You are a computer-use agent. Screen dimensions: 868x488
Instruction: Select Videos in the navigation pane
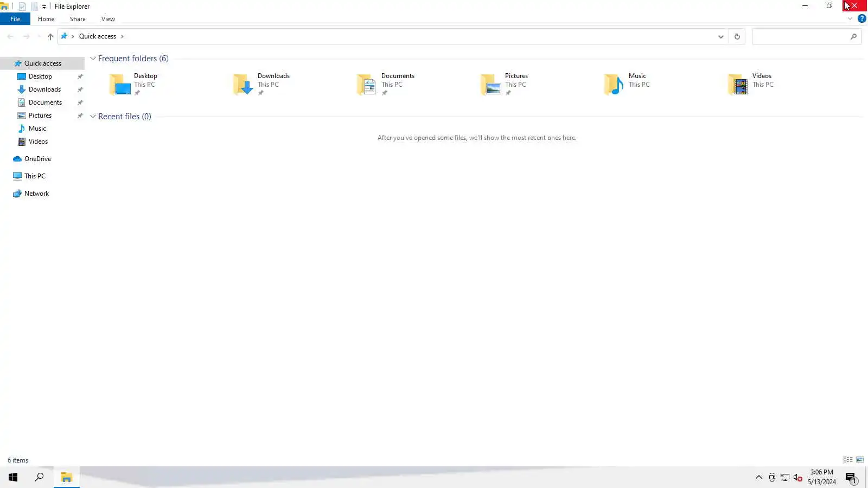(x=38, y=142)
